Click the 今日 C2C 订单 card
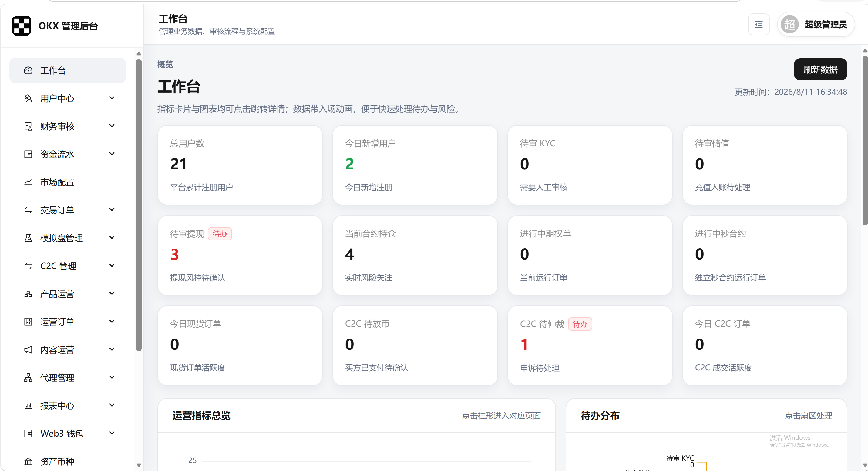The height and width of the screenshot is (473, 868). point(765,345)
